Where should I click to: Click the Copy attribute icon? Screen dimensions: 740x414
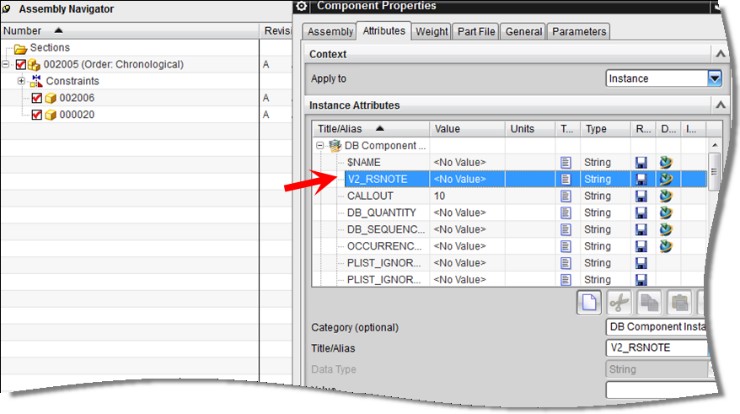pyautogui.click(x=647, y=303)
